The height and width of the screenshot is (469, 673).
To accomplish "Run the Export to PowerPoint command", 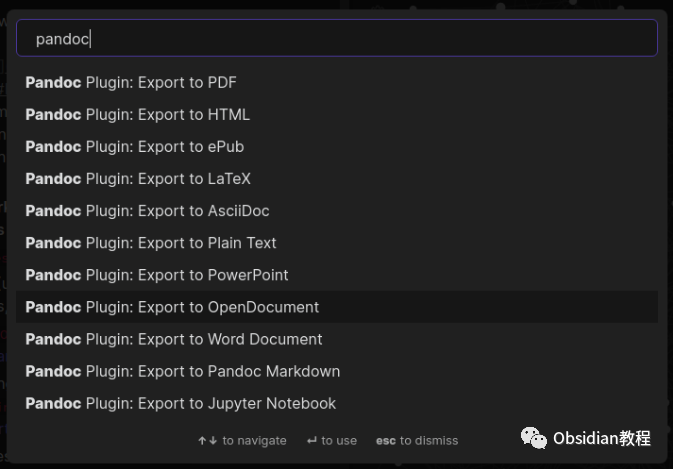I will coord(336,275).
